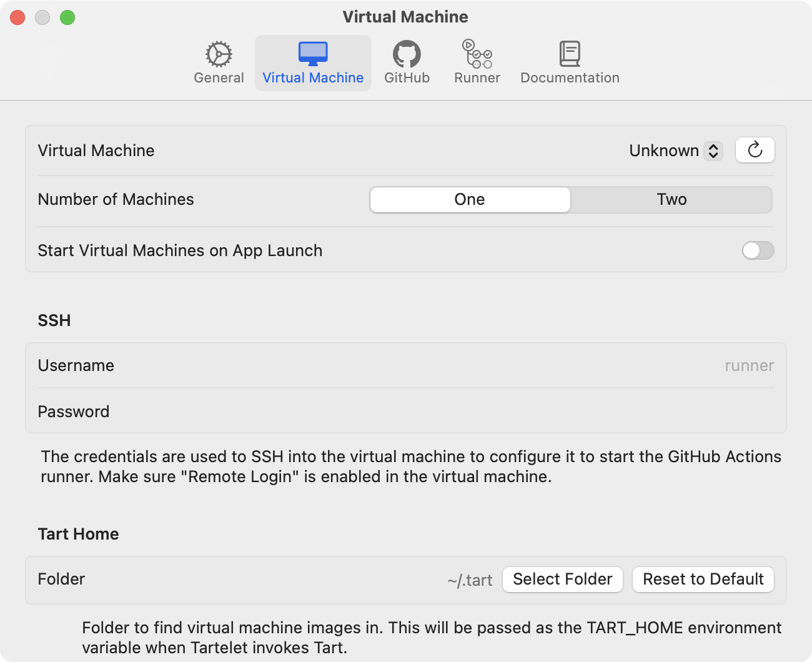The height and width of the screenshot is (662, 812).
Task: Click the Virtual Machine tab label
Action: [313, 78]
